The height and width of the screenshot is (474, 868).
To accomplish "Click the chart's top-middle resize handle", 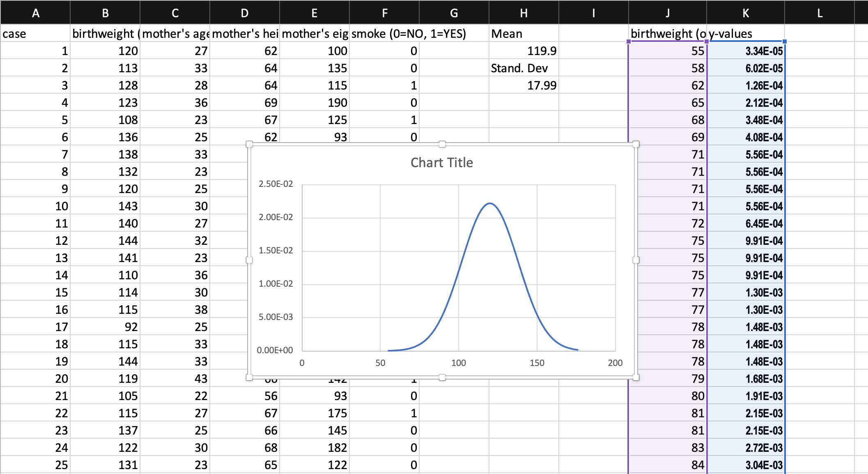I will tap(442, 144).
